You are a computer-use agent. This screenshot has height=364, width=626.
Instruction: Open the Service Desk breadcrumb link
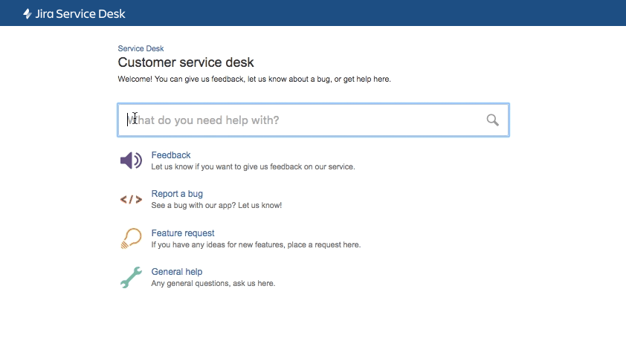pos(141,49)
